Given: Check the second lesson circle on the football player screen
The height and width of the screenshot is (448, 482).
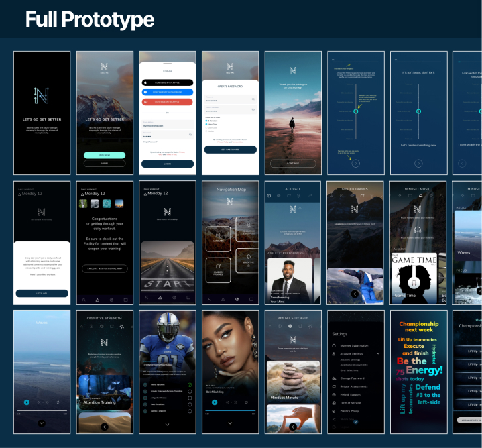Looking at the screenshot, I should point(190,392).
